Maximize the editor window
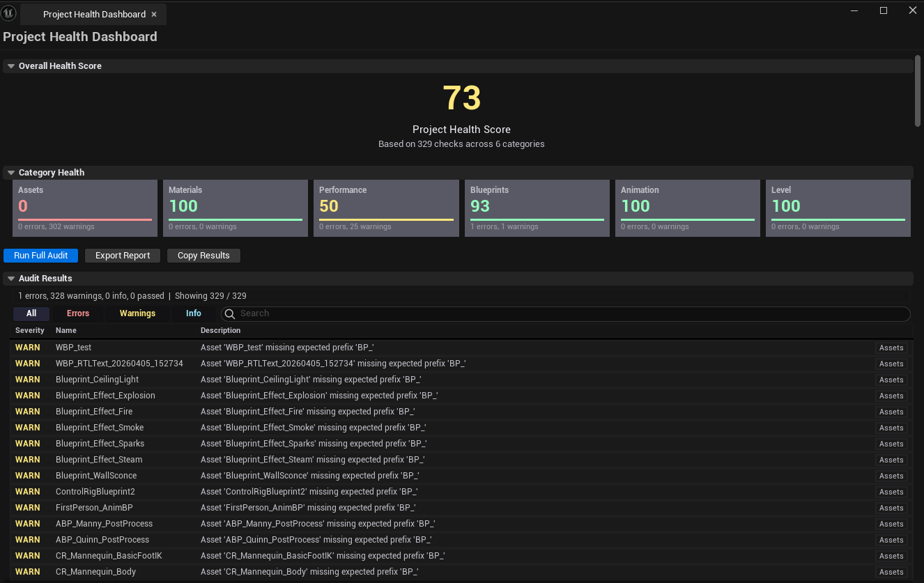This screenshot has width=924, height=583. (x=884, y=10)
